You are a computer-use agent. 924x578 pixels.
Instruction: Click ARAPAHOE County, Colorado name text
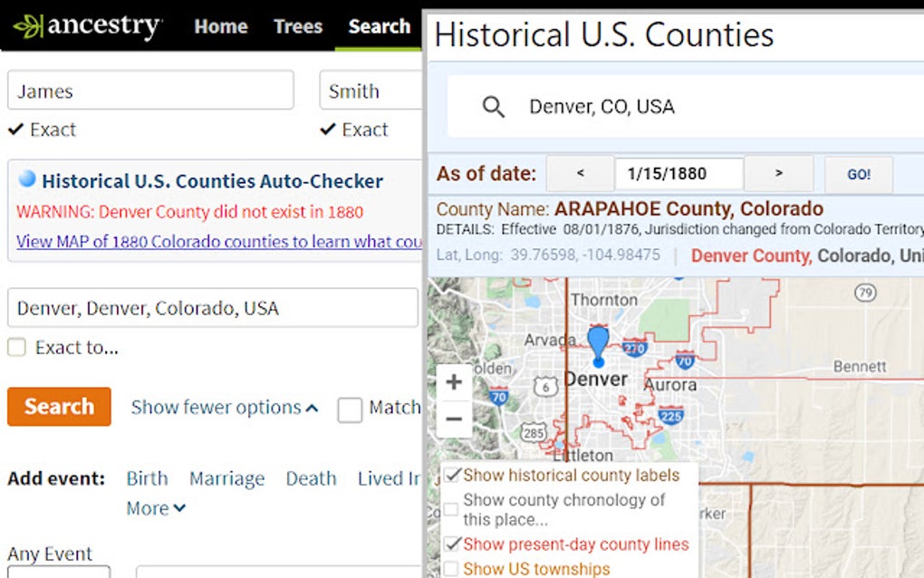pos(688,208)
